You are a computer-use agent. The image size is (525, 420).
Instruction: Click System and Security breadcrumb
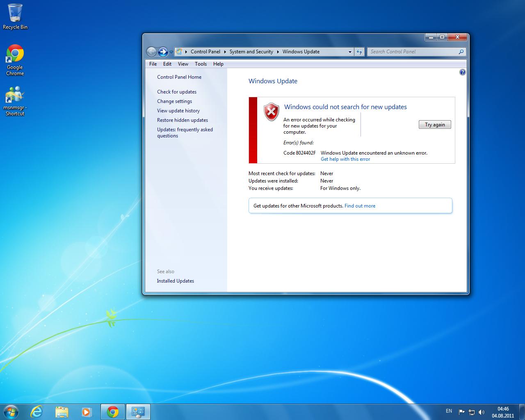click(251, 52)
